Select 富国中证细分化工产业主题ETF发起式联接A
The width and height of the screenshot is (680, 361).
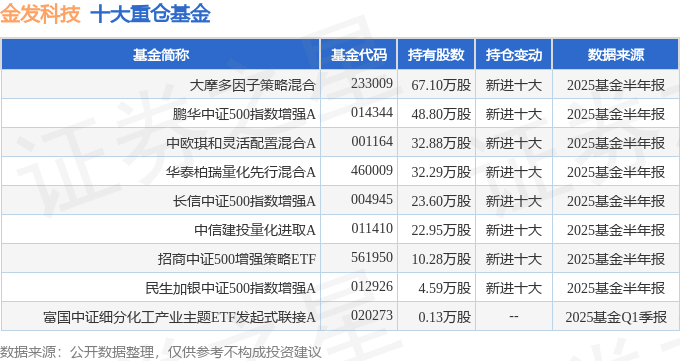pos(180,317)
